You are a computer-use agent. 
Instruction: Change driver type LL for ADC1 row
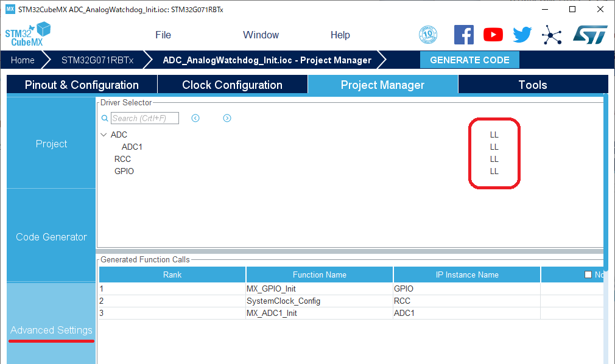[x=494, y=147]
